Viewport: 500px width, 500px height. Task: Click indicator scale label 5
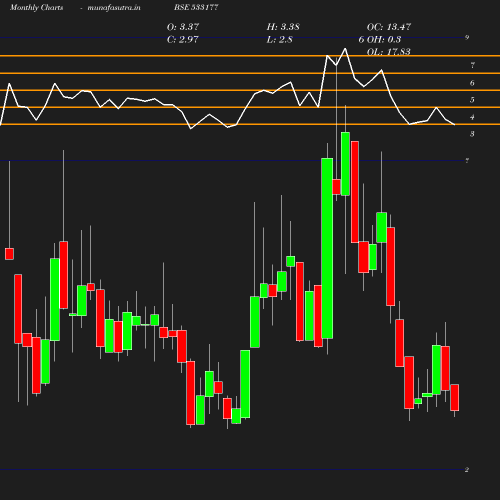[472, 100]
